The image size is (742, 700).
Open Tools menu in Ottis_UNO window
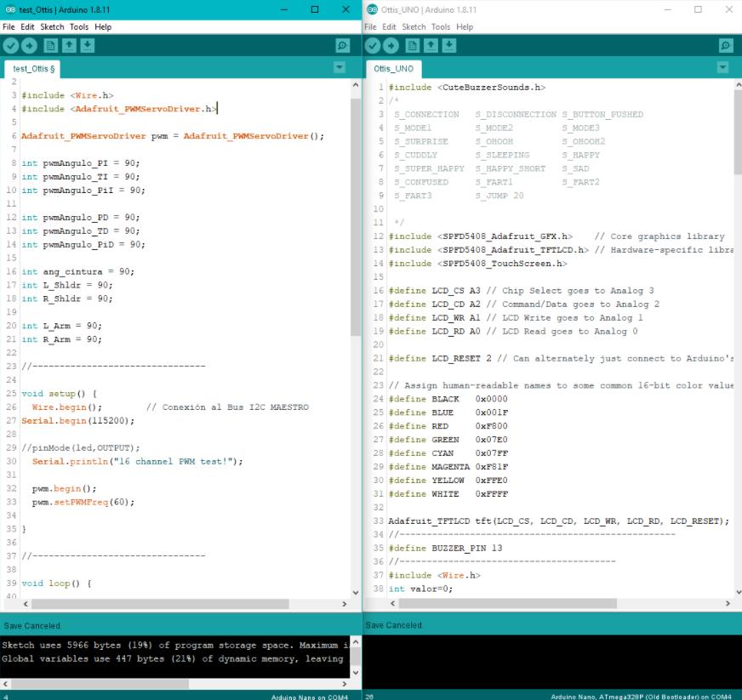441,27
